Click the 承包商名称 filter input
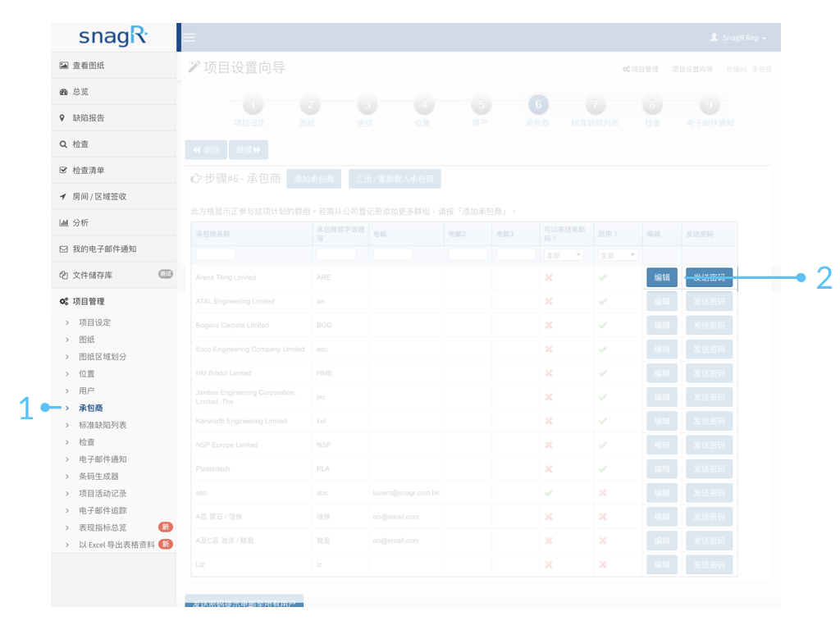 216,254
